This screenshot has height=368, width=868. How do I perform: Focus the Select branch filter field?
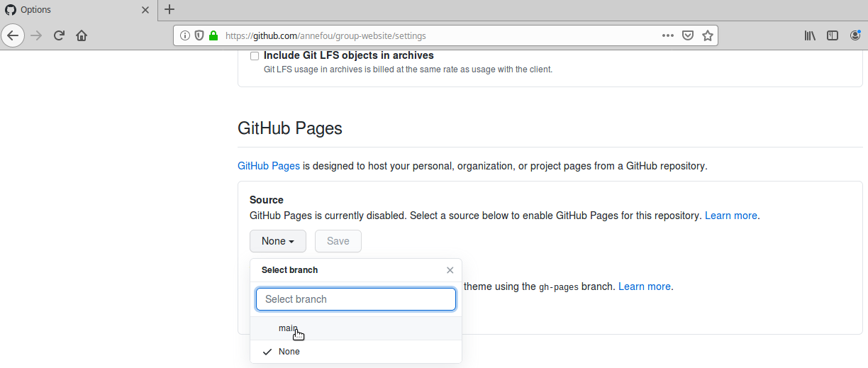pyautogui.click(x=356, y=299)
